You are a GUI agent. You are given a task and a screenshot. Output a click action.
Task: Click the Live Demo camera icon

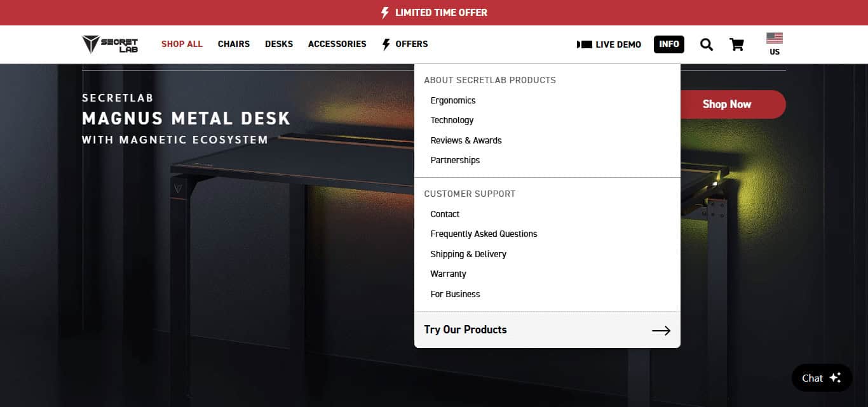[585, 44]
